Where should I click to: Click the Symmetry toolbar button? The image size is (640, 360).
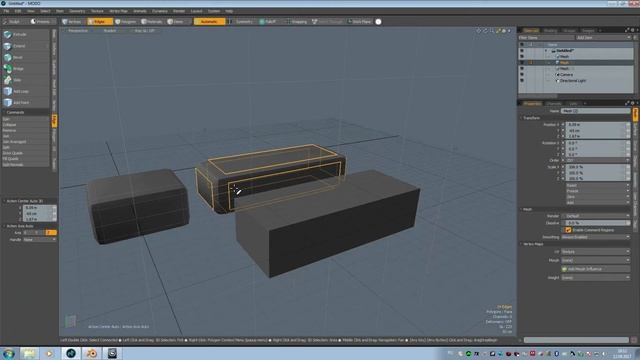pos(242,22)
